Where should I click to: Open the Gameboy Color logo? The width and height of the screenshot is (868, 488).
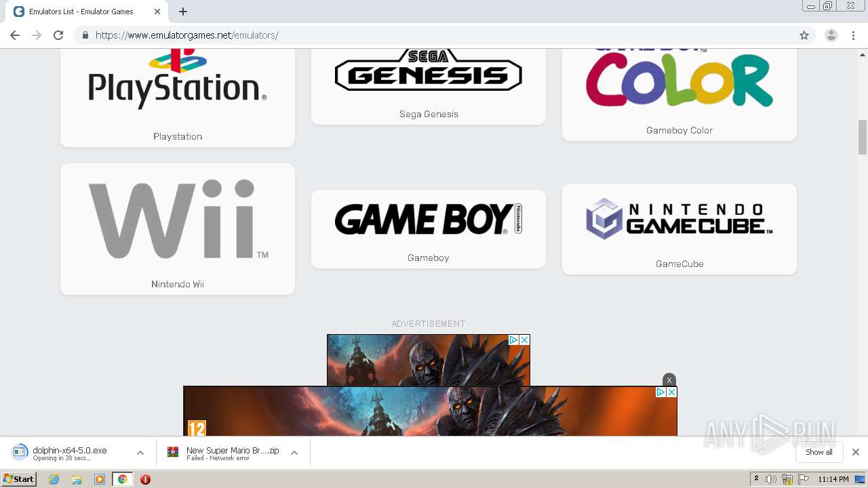[x=679, y=78]
